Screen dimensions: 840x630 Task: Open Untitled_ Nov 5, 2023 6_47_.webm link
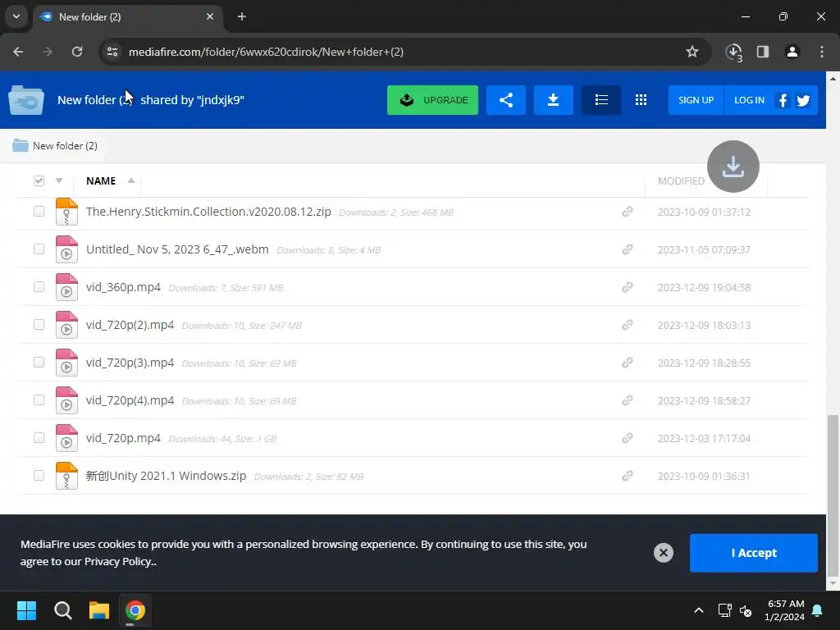(x=177, y=249)
